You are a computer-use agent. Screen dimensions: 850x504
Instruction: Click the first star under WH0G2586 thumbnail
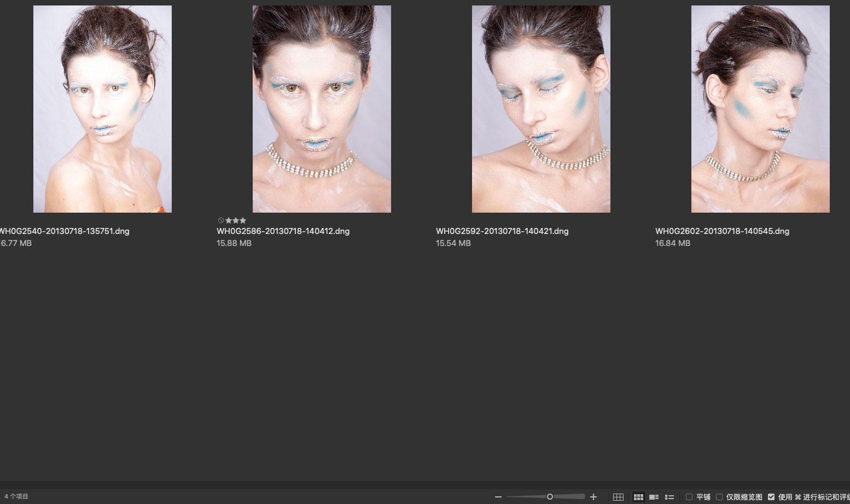(x=229, y=220)
